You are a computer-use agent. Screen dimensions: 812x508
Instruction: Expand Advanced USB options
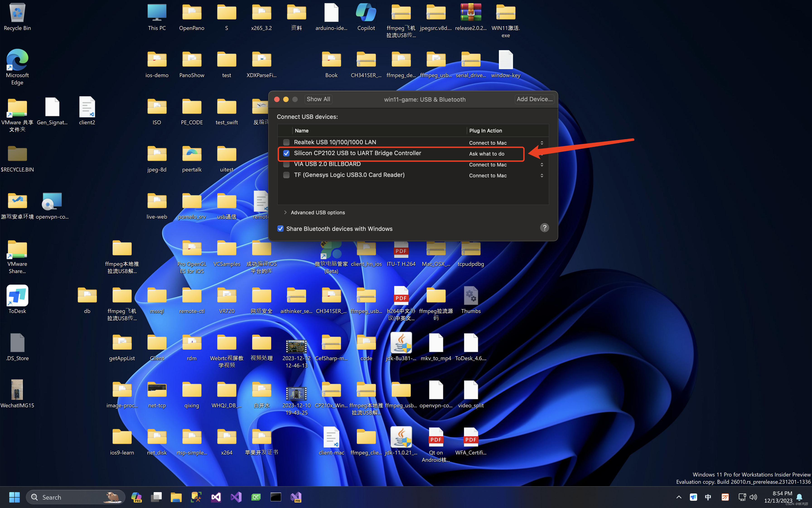click(x=285, y=212)
